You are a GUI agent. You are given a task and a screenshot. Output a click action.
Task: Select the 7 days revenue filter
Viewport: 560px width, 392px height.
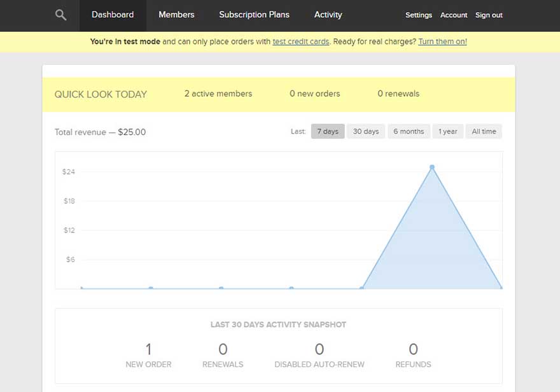(x=327, y=131)
